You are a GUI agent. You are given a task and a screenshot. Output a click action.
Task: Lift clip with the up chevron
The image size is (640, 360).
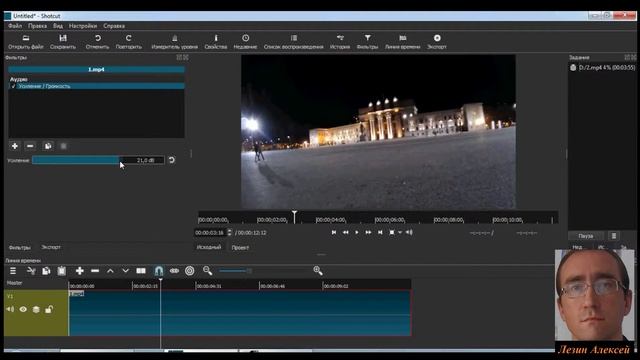pyautogui.click(x=110, y=271)
